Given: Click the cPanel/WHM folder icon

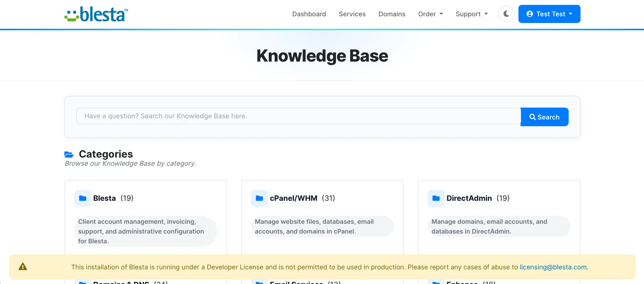Looking at the screenshot, I should click(259, 198).
